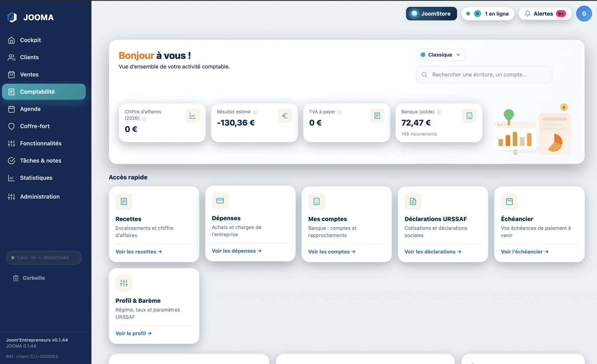Open the JoomStore button

point(431,14)
